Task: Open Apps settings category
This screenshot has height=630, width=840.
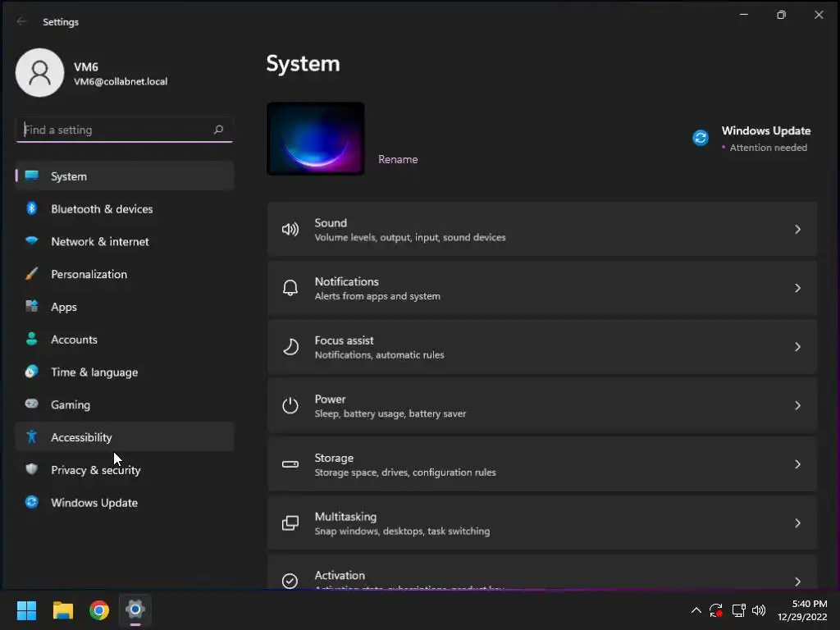Action: coord(125,307)
